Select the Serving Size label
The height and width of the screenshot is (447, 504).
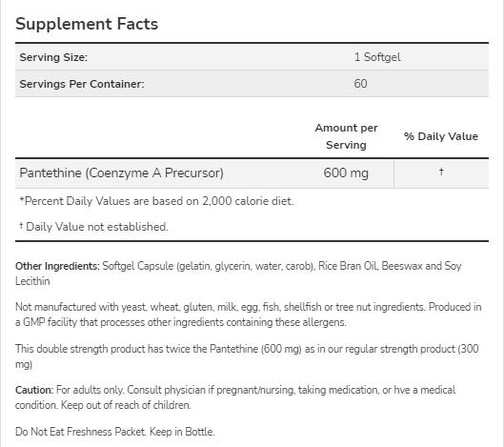click(53, 57)
